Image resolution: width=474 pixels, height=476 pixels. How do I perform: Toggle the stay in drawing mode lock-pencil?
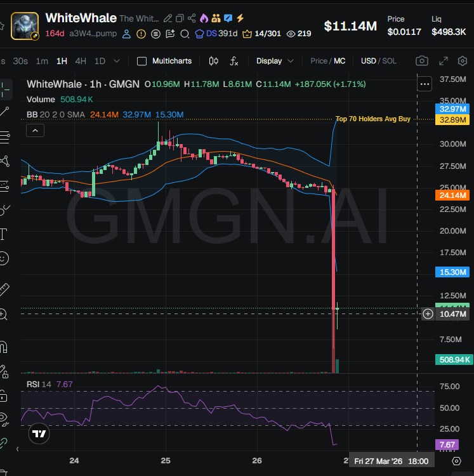[x=4, y=371]
